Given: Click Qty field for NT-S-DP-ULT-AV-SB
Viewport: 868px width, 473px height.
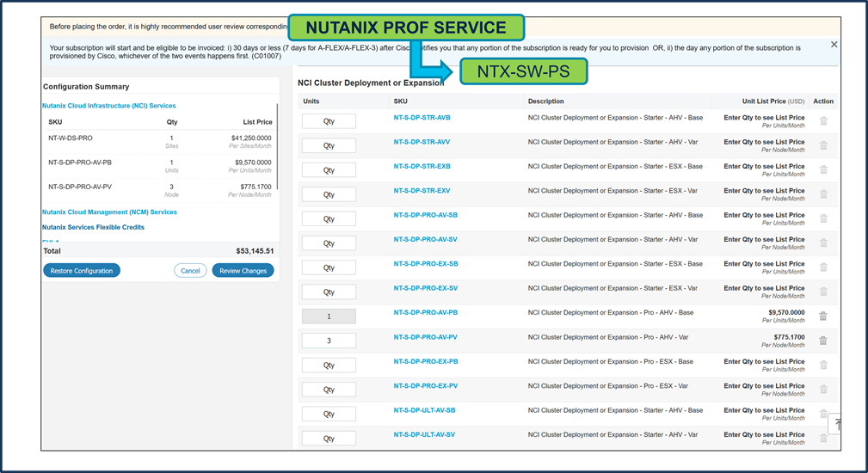Looking at the screenshot, I should tap(329, 414).
